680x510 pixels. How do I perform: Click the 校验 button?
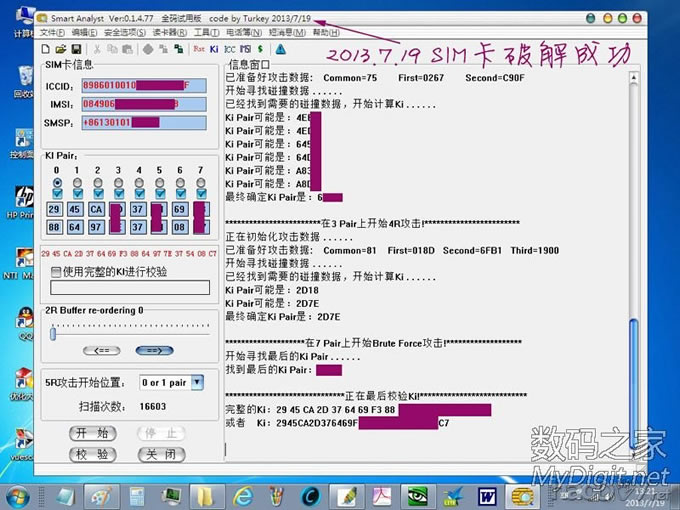pos(95,453)
